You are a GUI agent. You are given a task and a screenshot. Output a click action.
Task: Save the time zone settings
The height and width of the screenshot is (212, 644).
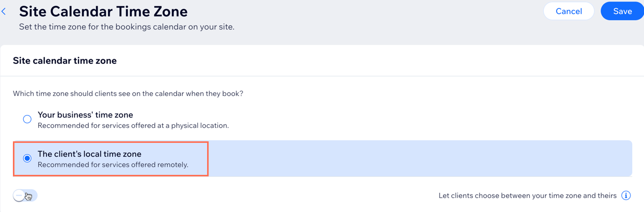(622, 11)
